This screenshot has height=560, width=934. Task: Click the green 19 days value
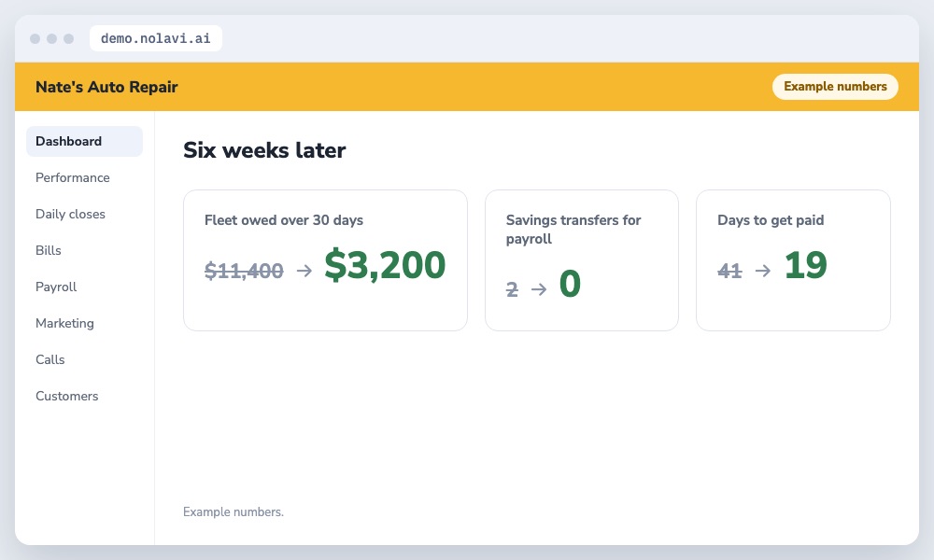click(806, 265)
